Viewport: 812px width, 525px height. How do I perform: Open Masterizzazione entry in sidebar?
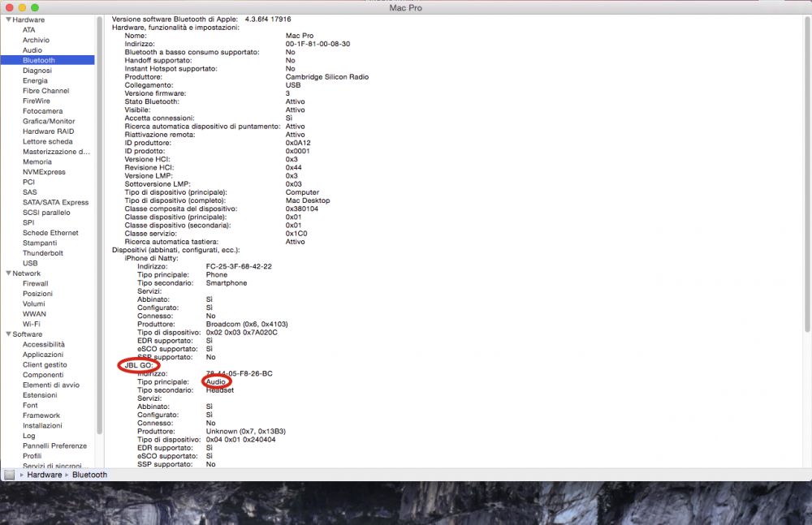(x=56, y=152)
